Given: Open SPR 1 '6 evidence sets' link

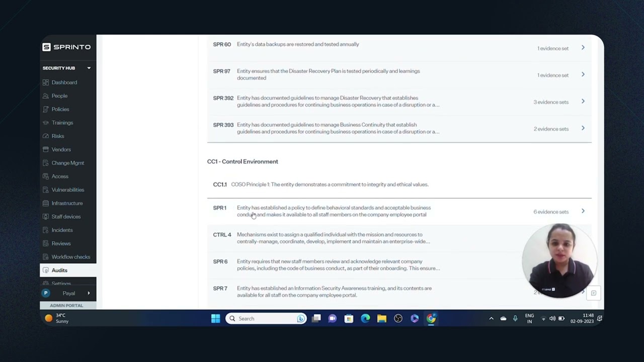Looking at the screenshot, I should (551, 212).
